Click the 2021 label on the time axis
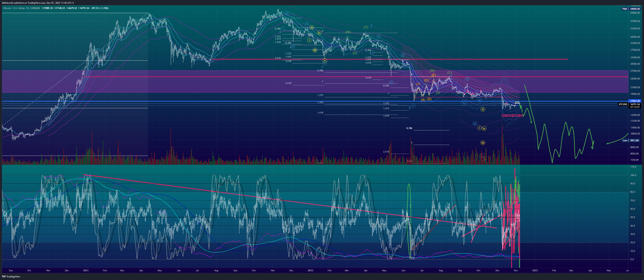 [86, 270]
